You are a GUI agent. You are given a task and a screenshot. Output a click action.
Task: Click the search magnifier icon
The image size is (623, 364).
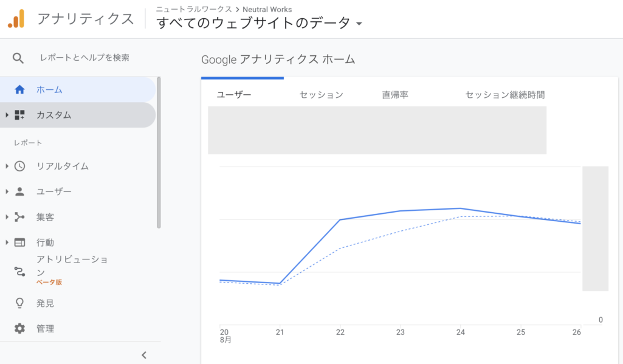[18, 58]
